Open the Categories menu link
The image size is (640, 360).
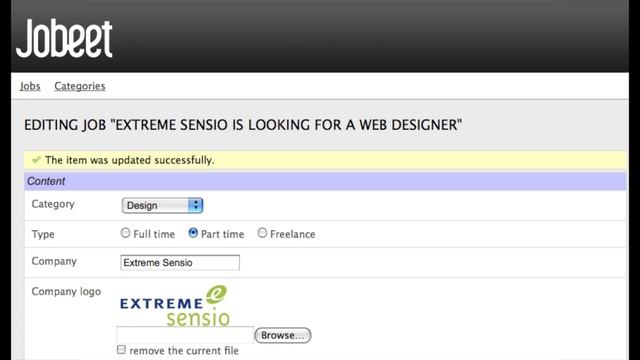(80, 86)
